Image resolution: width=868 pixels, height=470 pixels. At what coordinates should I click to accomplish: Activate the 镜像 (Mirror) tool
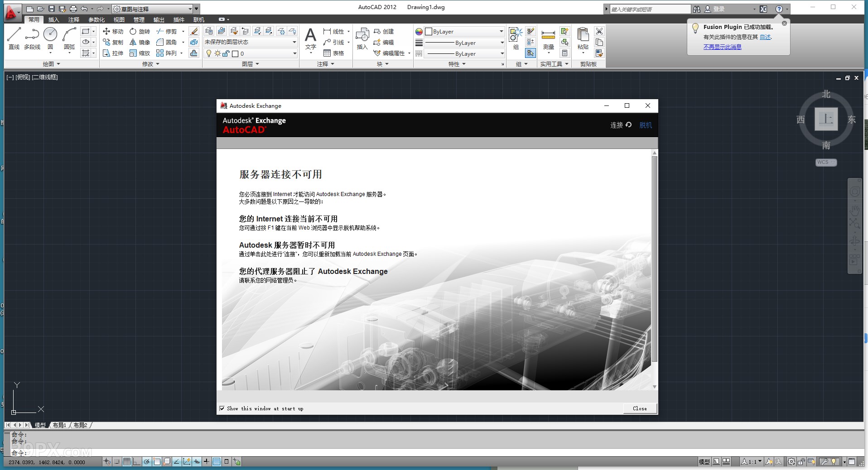[x=140, y=42]
